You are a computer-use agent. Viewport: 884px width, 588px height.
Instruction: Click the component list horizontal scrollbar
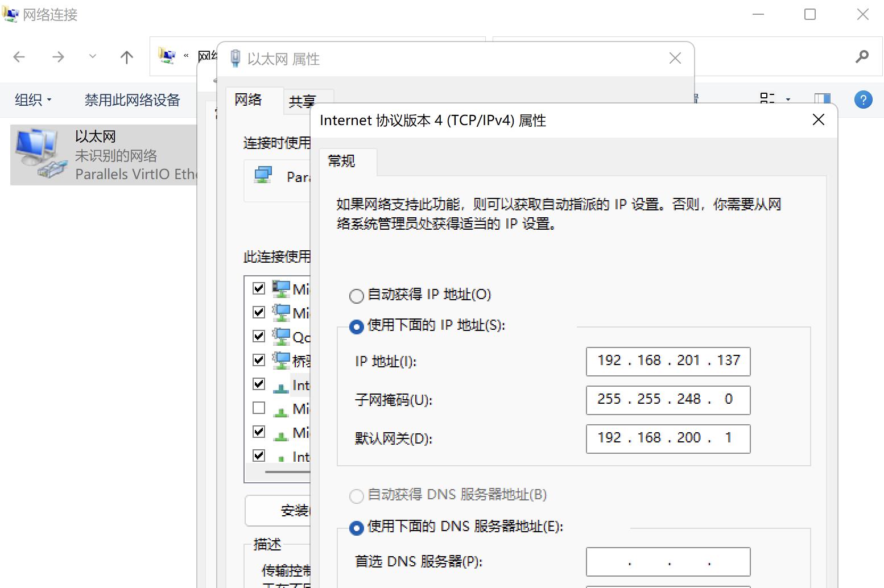point(287,472)
